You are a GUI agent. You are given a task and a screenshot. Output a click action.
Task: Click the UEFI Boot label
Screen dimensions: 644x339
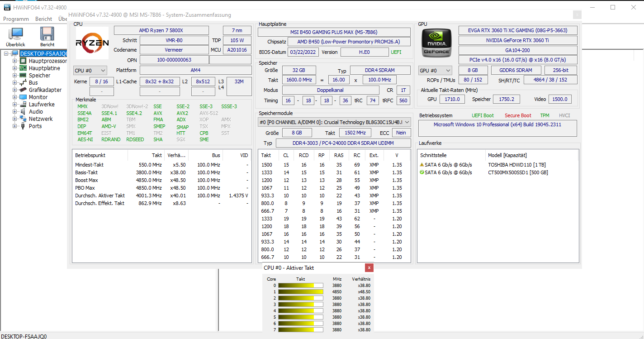(x=483, y=115)
